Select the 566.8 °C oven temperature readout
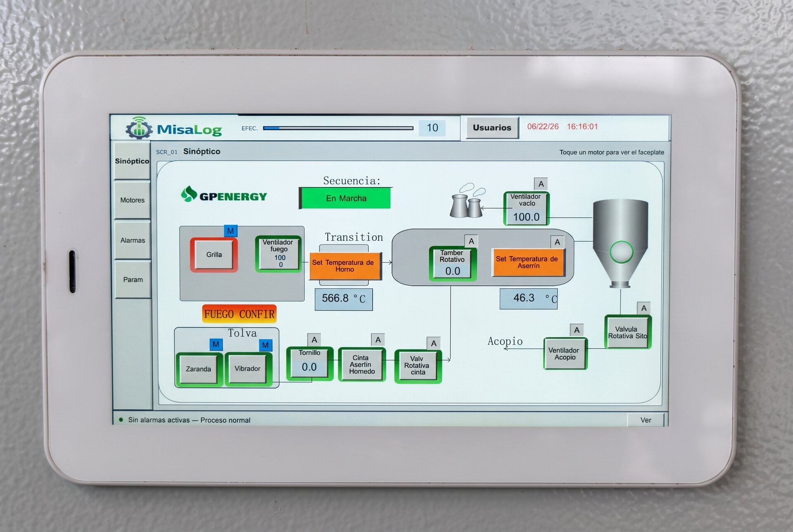 344,299
